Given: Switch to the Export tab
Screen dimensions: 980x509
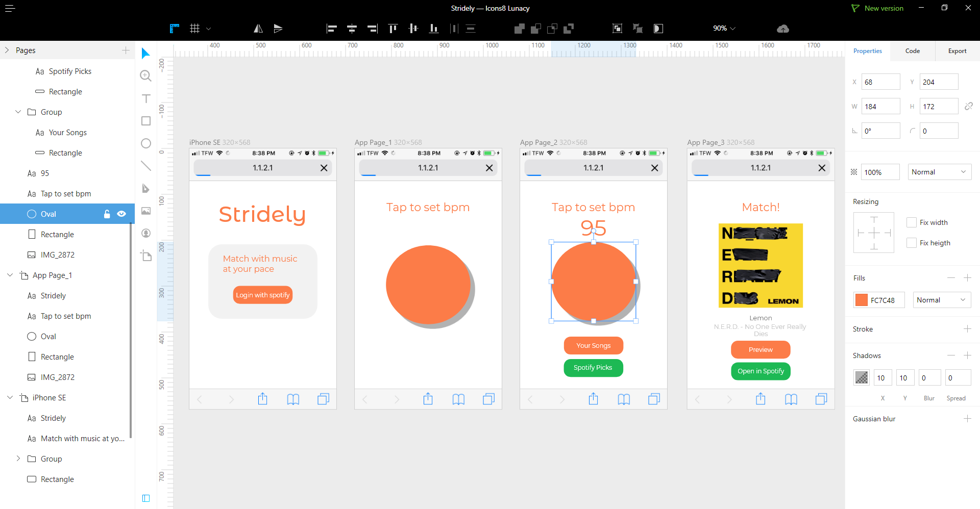Looking at the screenshot, I should click(x=958, y=51).
